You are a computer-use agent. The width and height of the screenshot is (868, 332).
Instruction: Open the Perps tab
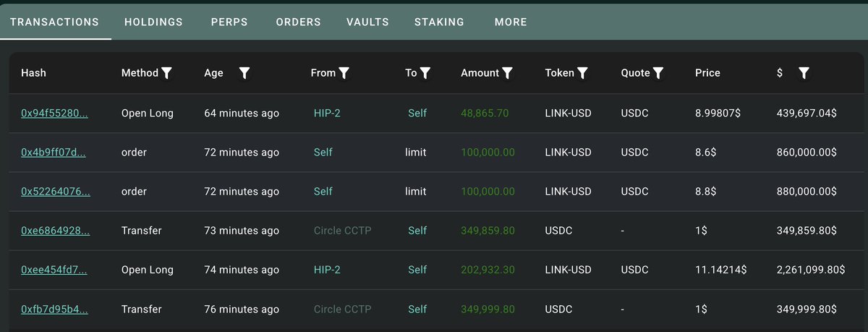coord(229,22)
